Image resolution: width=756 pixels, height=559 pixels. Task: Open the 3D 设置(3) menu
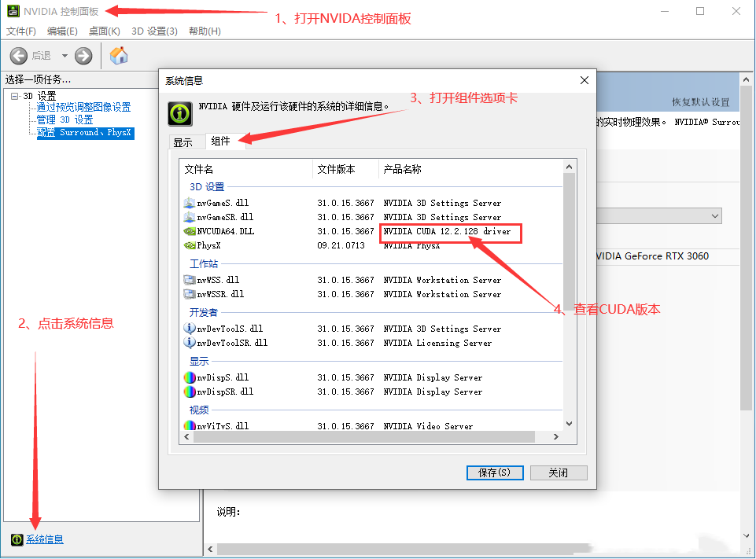[154, 31]
